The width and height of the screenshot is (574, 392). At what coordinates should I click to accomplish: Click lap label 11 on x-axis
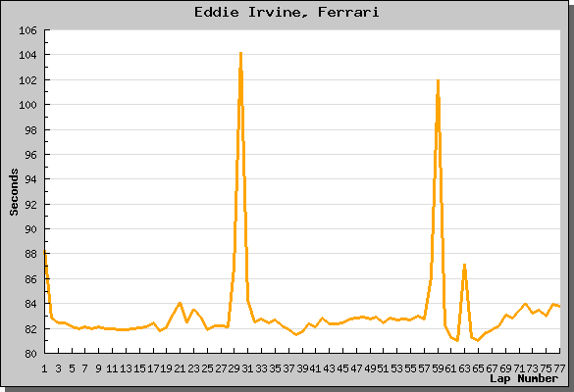click(x=112, y=368)
